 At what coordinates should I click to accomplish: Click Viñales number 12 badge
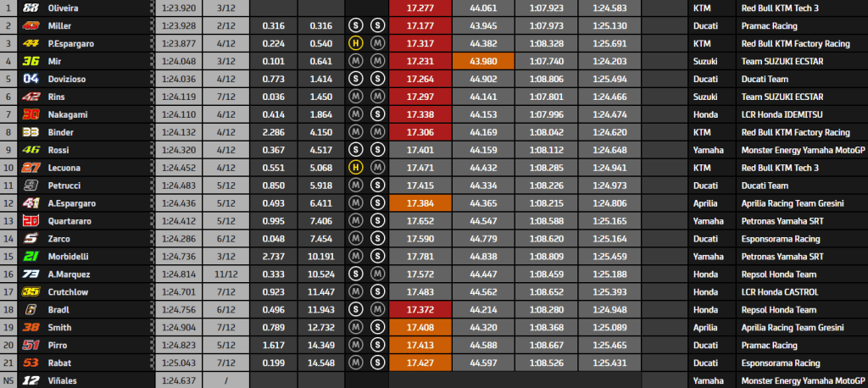(31, 380)
